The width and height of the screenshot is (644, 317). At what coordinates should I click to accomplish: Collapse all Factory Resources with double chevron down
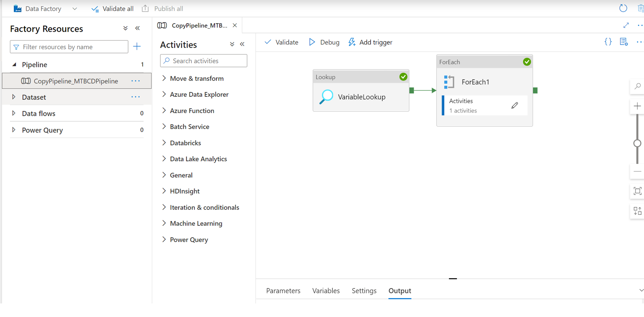point(126,28)
